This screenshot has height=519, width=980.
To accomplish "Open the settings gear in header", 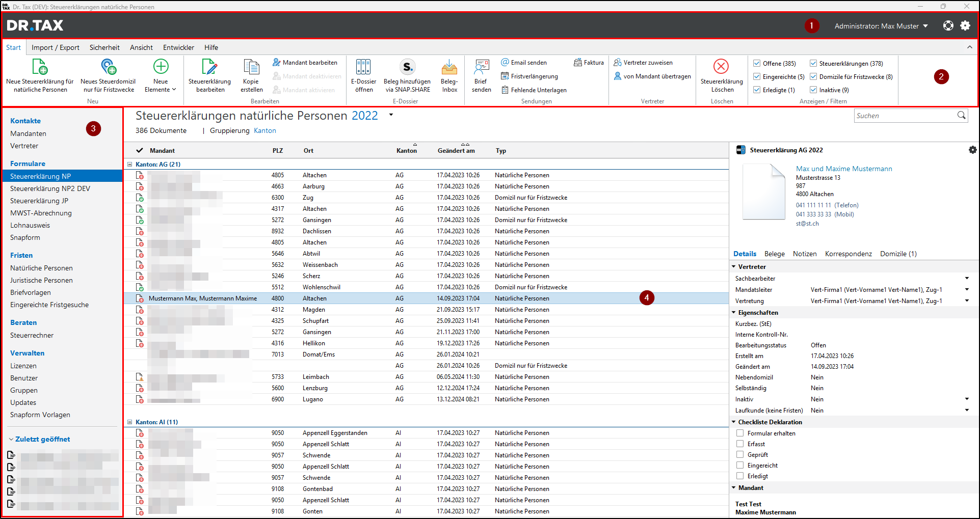I will 965,25.
